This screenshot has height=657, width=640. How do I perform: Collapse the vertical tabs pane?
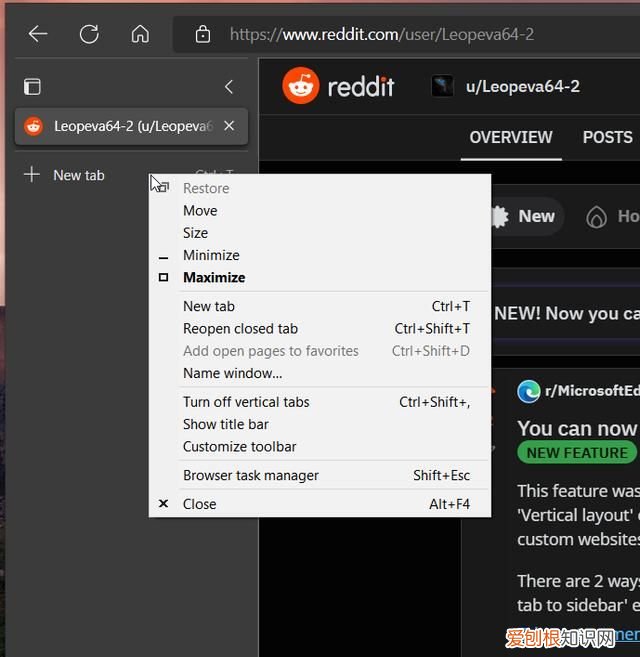[229, 87]
